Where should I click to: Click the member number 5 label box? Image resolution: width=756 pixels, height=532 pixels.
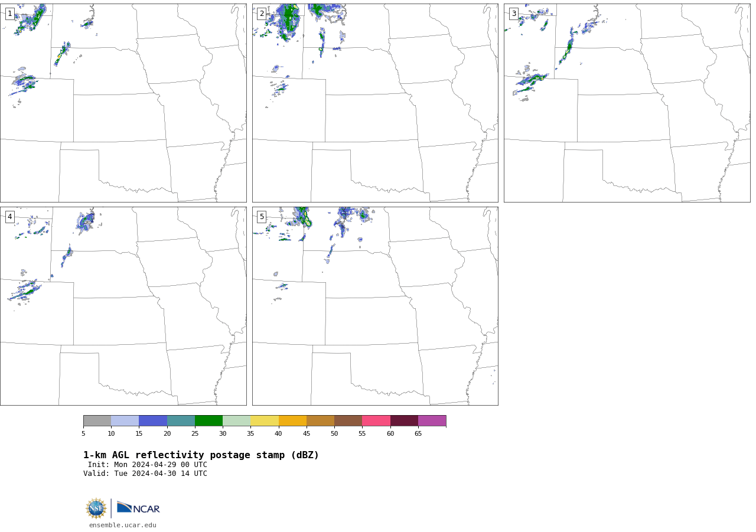262,217
